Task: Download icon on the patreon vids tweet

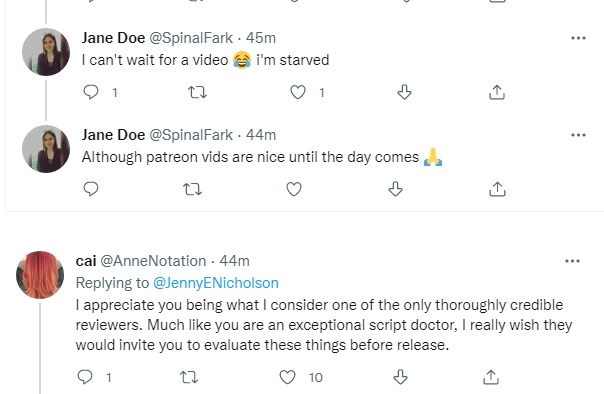Action: 395,189
